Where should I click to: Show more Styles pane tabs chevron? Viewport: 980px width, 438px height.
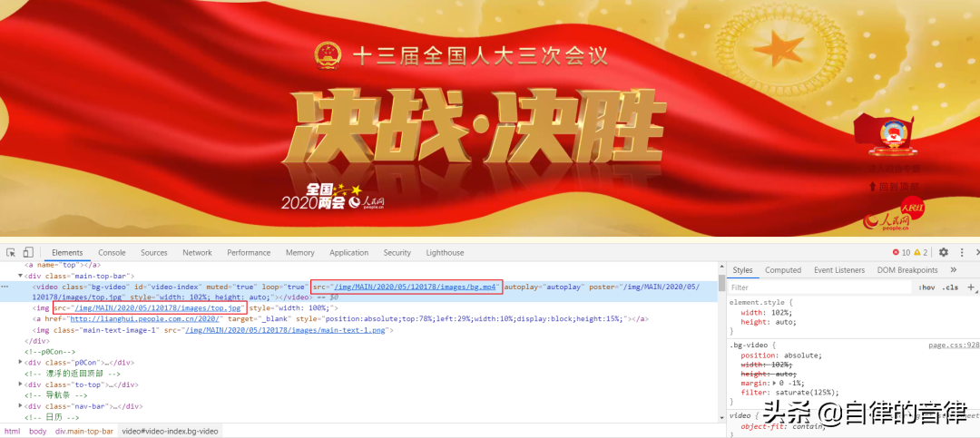click(x=953, y=270)
